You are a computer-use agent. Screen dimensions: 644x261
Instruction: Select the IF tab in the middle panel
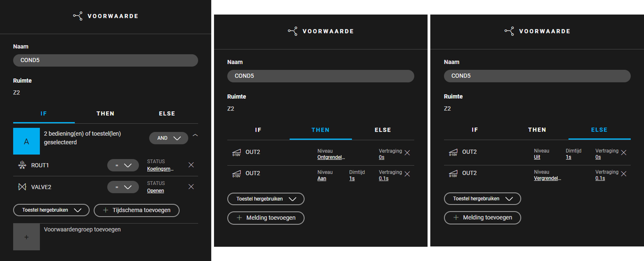pyautogui.click(x=258, y=130)
